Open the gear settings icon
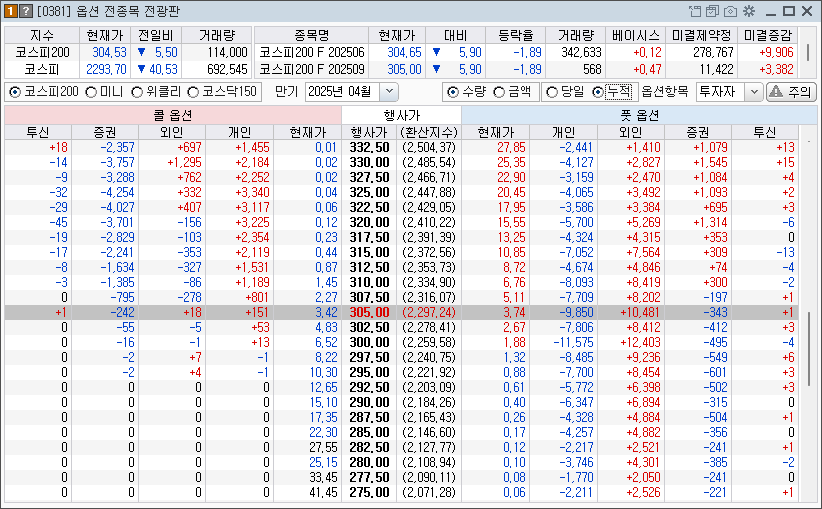 click(x=749, y=11)
